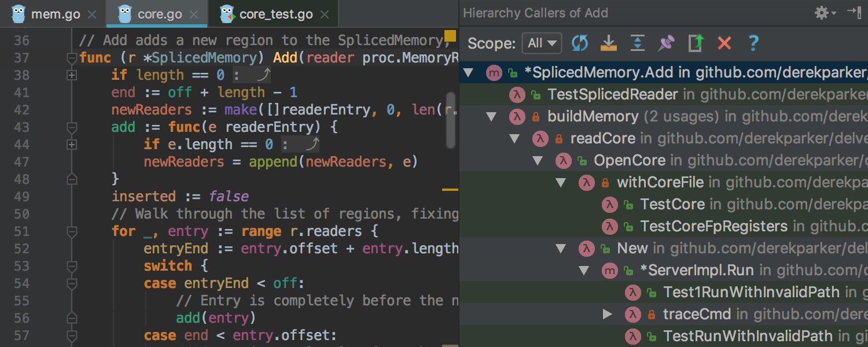The width and height of the screenshot is (868, 347).
Task: Click the newReaders variable on line 42
Action: click(x=152, y=110)
